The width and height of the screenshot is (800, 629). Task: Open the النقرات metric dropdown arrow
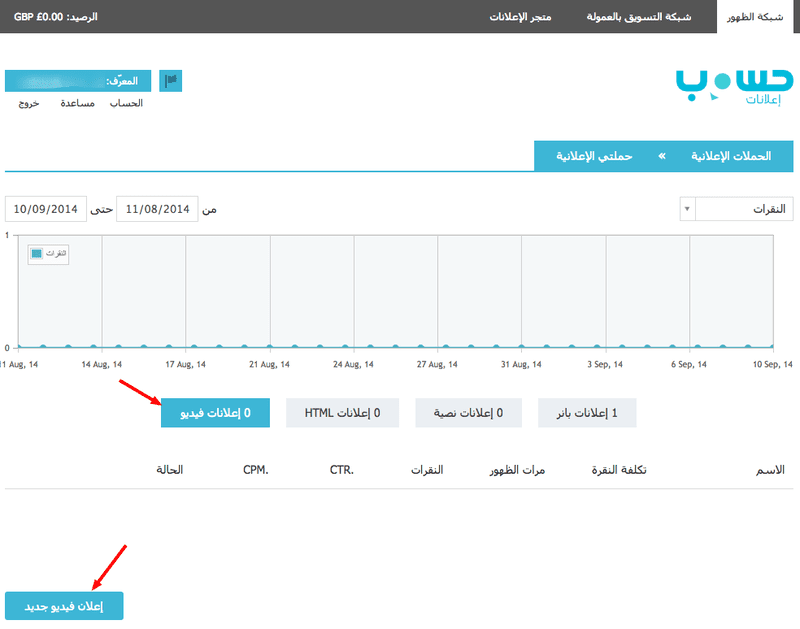(687, 209)
